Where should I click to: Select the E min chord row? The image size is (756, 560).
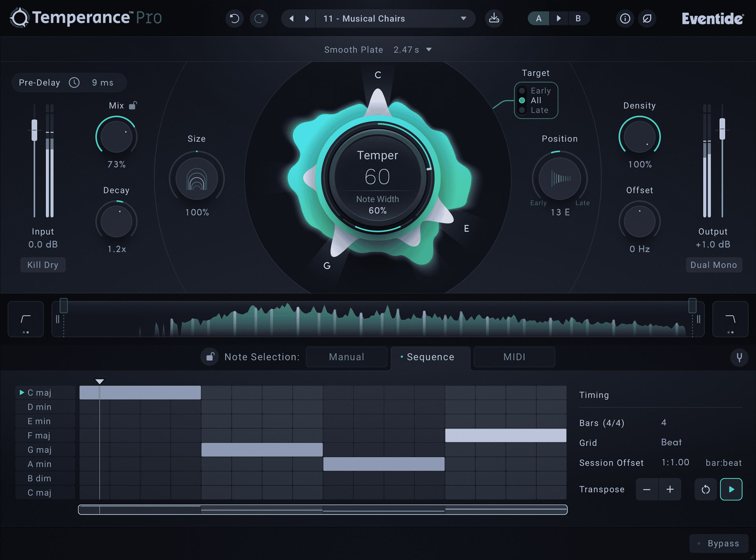point(45,421)
